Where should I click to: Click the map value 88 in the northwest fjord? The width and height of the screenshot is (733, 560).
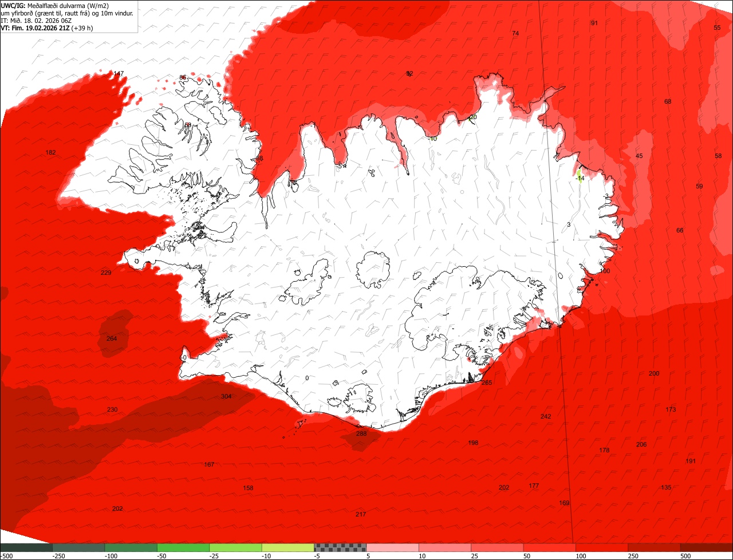point(259,159)
